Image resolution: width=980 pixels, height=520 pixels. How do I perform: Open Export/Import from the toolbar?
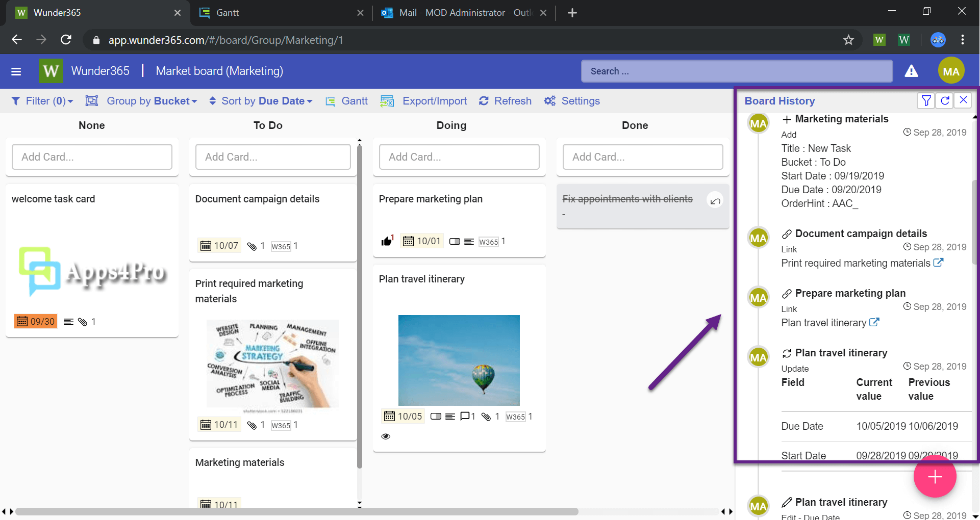click(x=424, y=101)
